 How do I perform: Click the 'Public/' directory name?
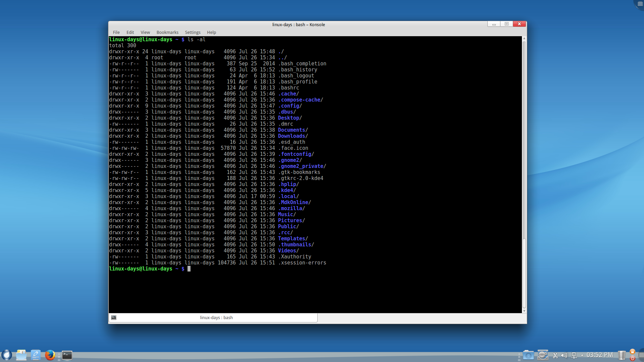pyautogui.click(x=288, y=227)
